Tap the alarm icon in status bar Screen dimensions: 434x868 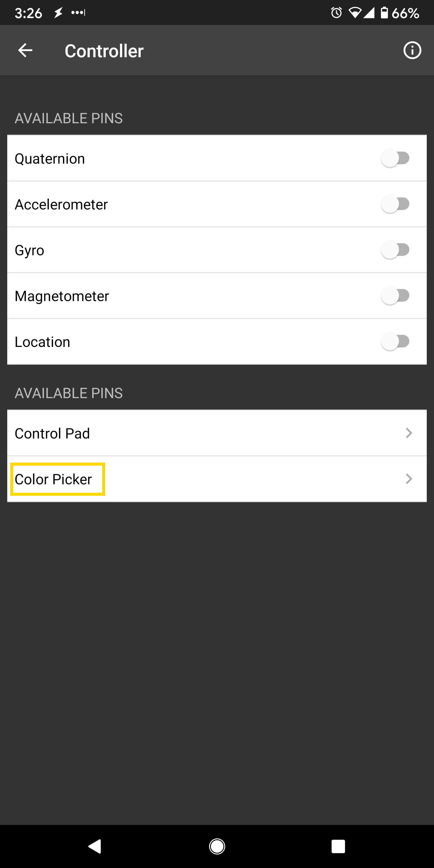[x=336, y=13]
